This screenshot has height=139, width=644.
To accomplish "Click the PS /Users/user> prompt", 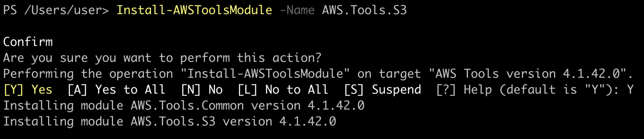I will [56, 10].
